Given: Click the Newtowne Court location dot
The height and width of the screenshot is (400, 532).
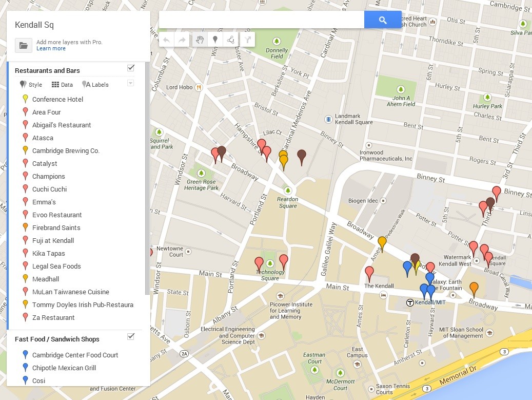Looking at the screenshot, I should click(x=188, y=252).
